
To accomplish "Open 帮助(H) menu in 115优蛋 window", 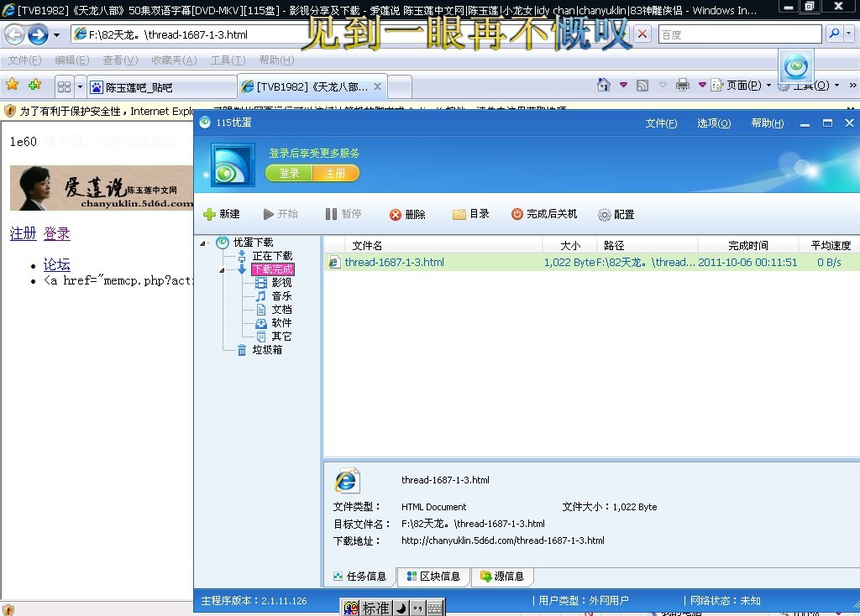I will pyautogui.click(x=768, y=123).
